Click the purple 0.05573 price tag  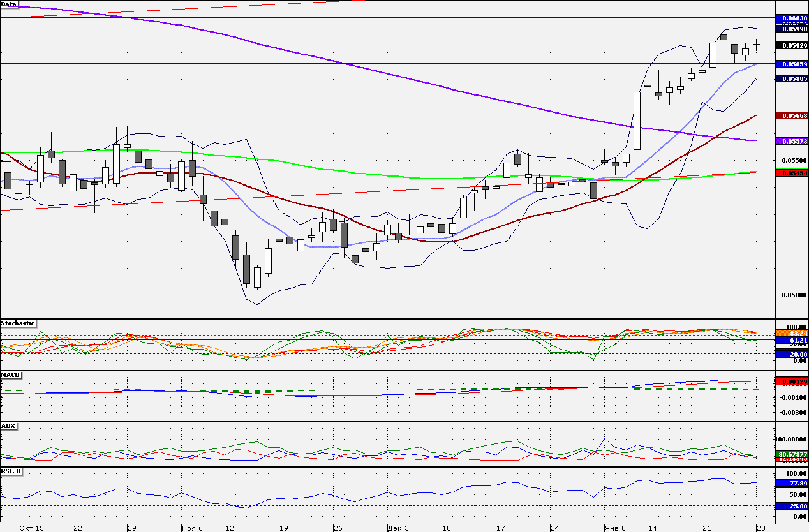coord(792,141)
